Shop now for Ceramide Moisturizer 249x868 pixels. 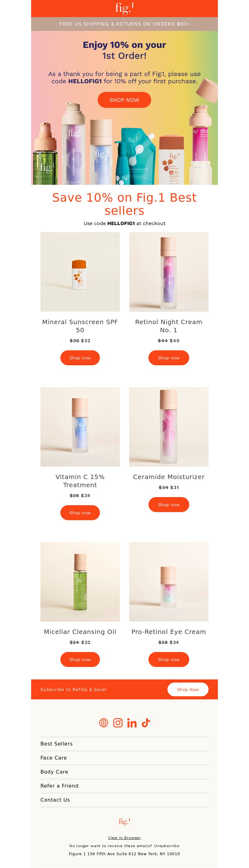pos(169,505)
